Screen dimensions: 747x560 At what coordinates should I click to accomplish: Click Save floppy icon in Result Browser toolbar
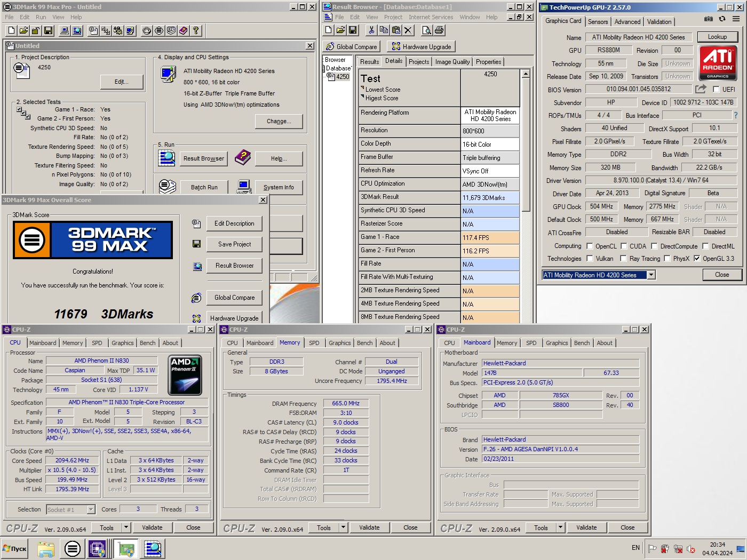point(353,30)
